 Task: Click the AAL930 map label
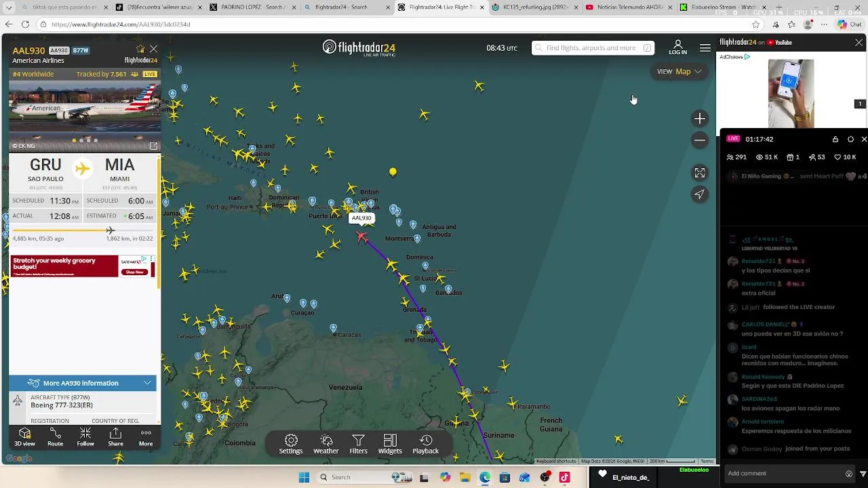pyautogui.click(x=361, y=218)
